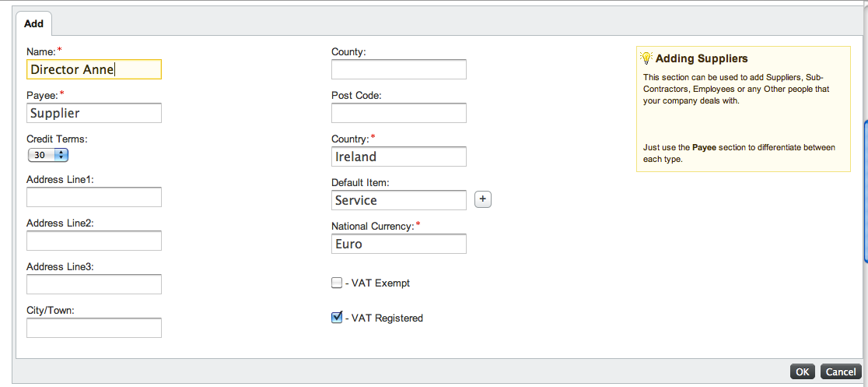Select the City/Town text field
The width and height of the screenshot is (868, 387).
point(94,328)
